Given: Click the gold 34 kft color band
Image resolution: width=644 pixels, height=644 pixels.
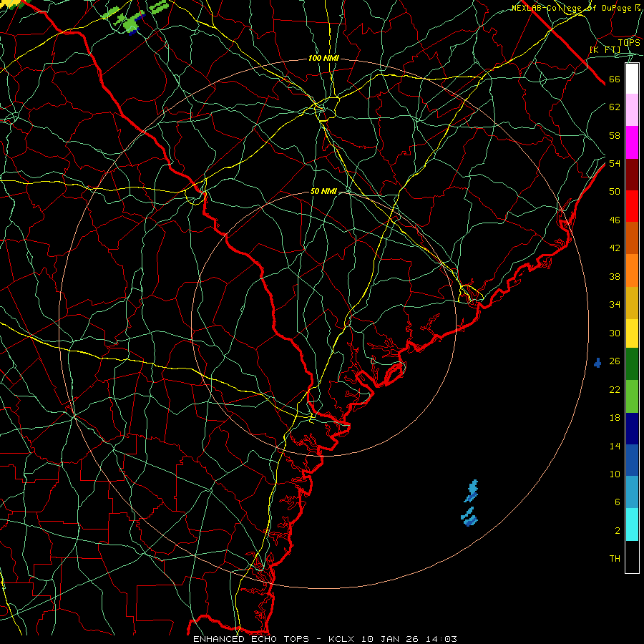Looking at the screenshot, I should pos(632,302).
